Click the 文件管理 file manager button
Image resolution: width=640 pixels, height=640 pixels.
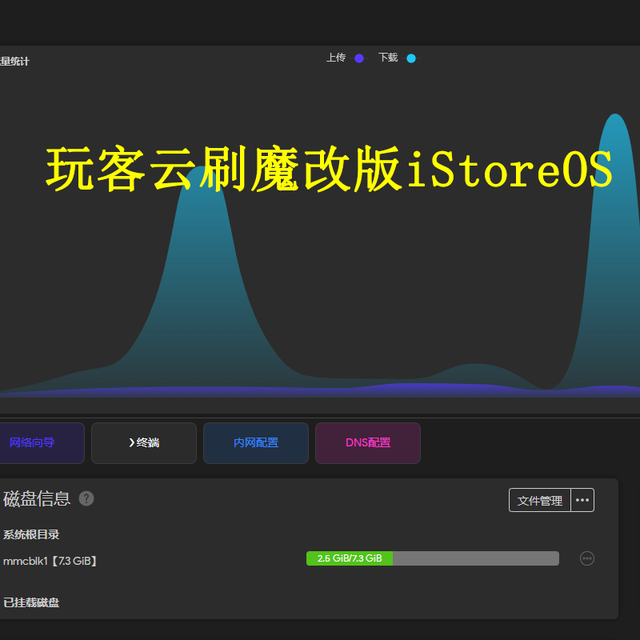coord(540,500)
